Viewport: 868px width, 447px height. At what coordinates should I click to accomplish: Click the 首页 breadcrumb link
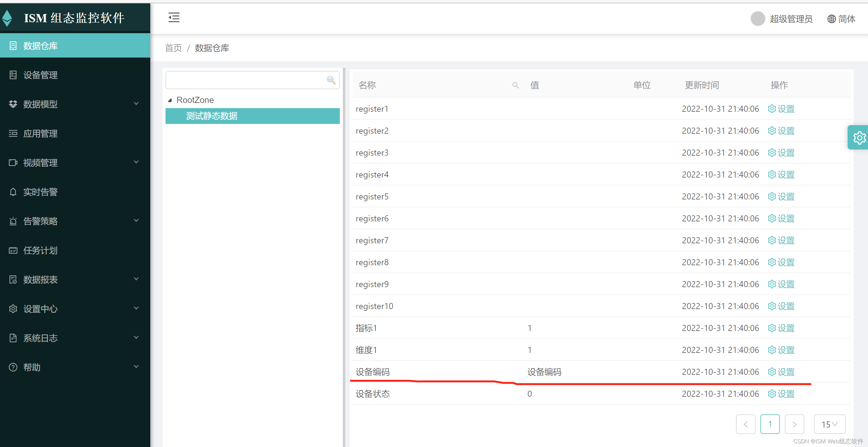[x=173, y=48]
